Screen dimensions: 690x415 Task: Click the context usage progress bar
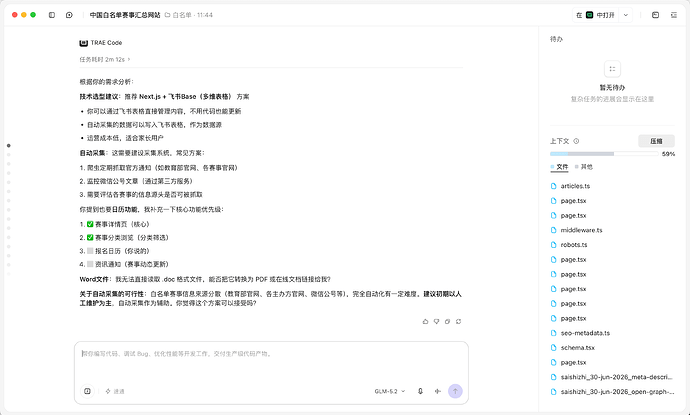click(x=604, y=154)
